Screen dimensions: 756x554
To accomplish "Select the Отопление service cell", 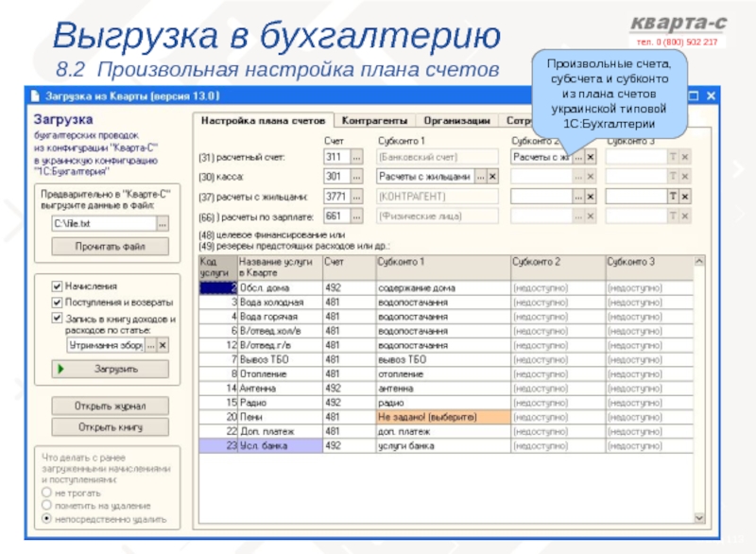I will coord(280,374).
